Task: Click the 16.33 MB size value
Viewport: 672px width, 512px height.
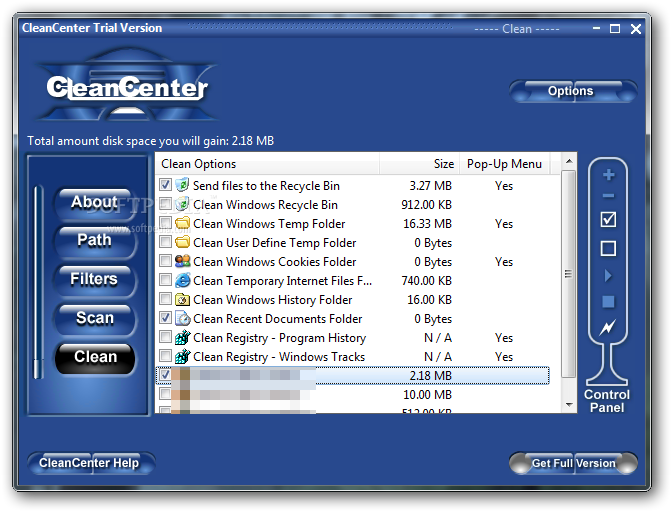Action: click(427, 224)
